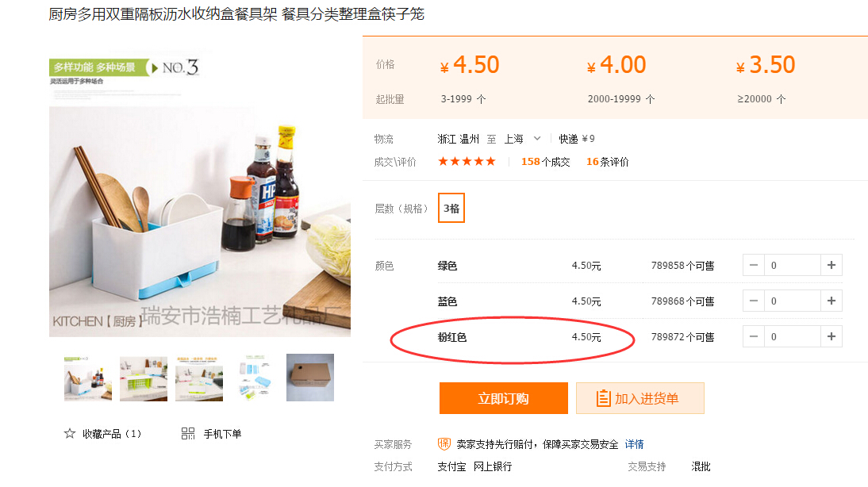View the 16条评价 reviews link
Screen dimensions: 868x487
[x=608, y=162]
